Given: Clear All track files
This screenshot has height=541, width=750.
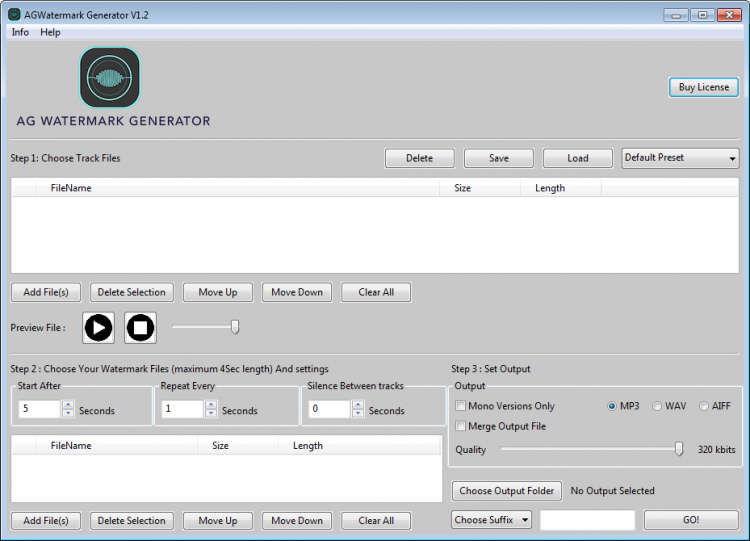Looking at the screenshot, I should [x=376, y=292].
